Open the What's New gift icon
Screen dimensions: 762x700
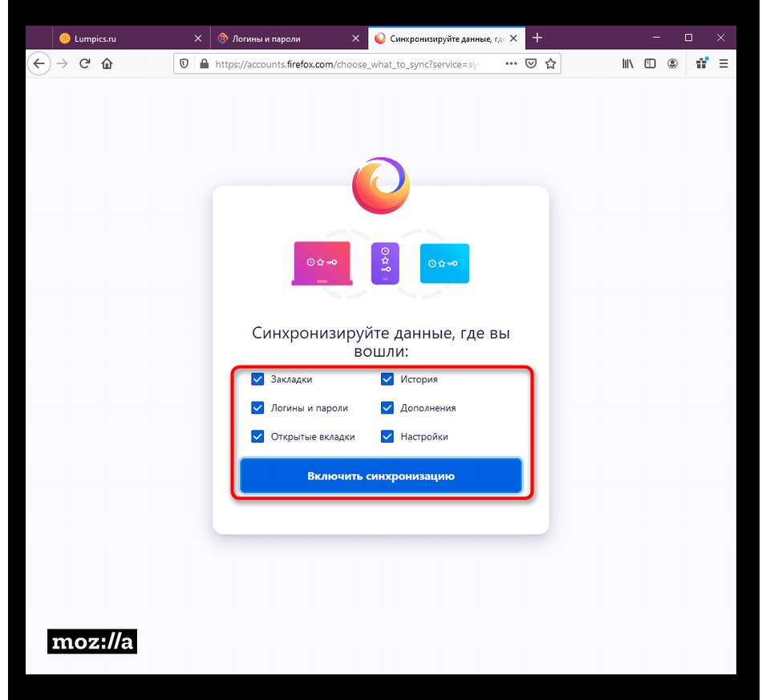[x=702, y=63]
